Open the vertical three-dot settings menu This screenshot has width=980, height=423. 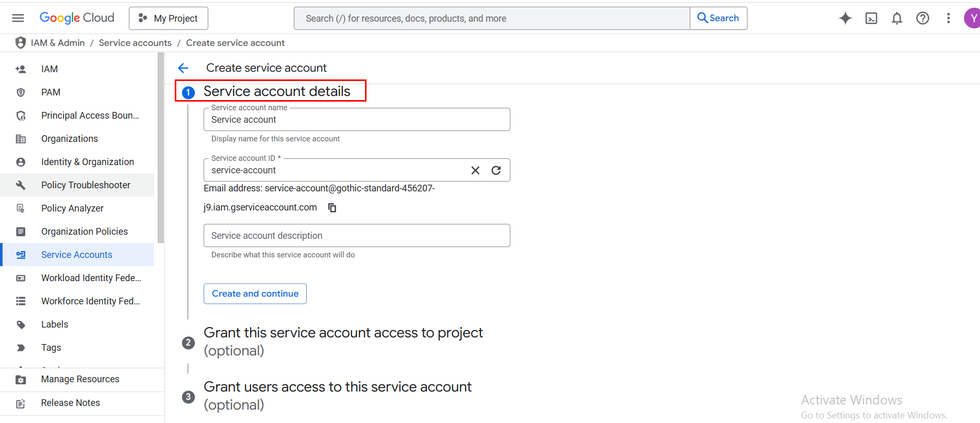(948, 19)
